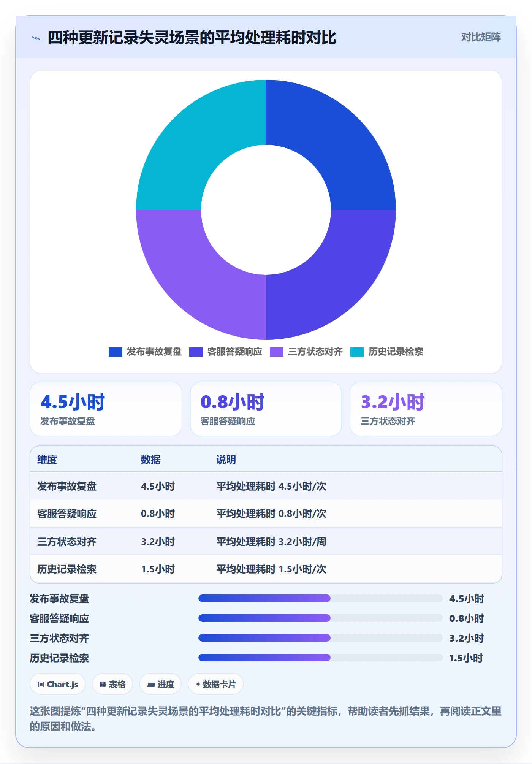Click the 数据 table column header
The height and width of the screenshot is (764, 532).
point(151,460)
